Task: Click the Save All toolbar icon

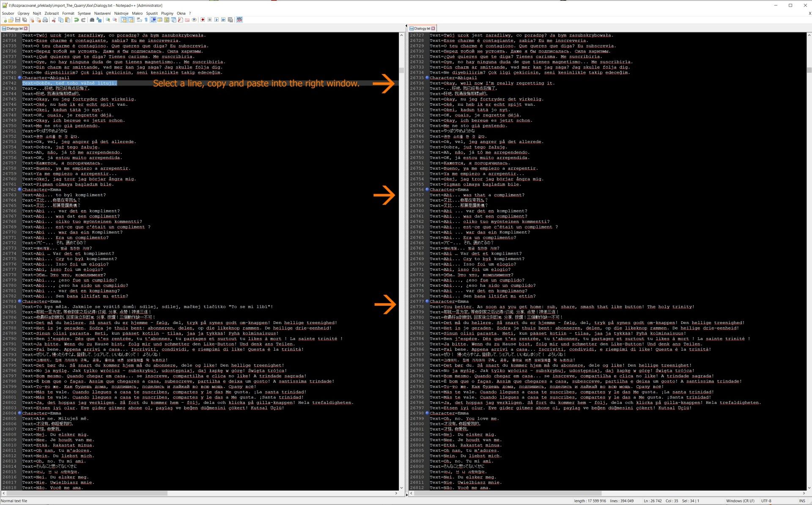Action: click(24, 20)
